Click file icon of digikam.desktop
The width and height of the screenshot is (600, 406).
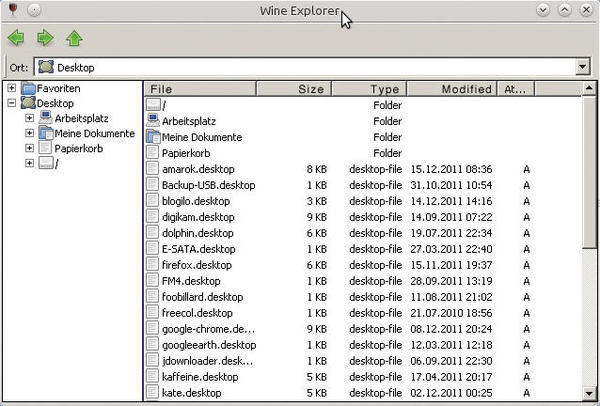[x=152, y=217]
